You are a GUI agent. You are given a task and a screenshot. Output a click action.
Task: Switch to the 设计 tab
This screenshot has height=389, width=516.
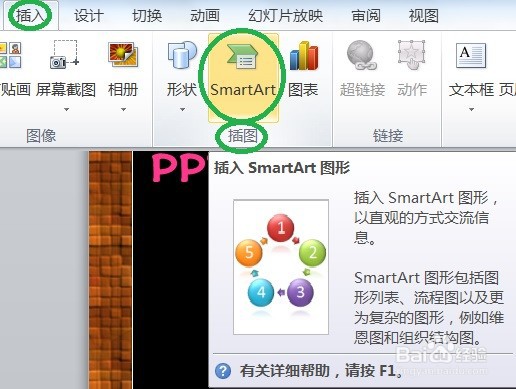pos(89,16)
